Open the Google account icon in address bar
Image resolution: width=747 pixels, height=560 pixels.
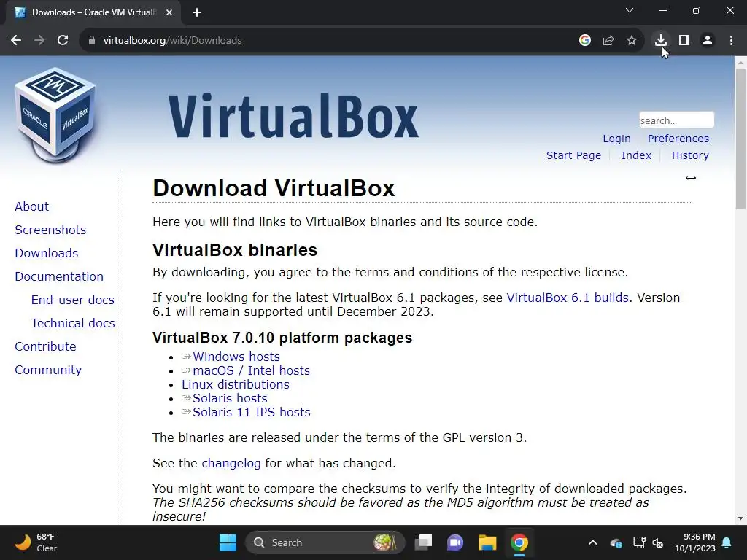tap(584, 41)
